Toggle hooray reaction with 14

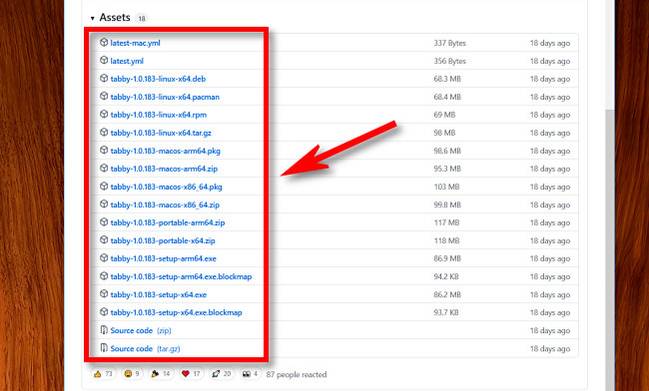pos(161,374)
